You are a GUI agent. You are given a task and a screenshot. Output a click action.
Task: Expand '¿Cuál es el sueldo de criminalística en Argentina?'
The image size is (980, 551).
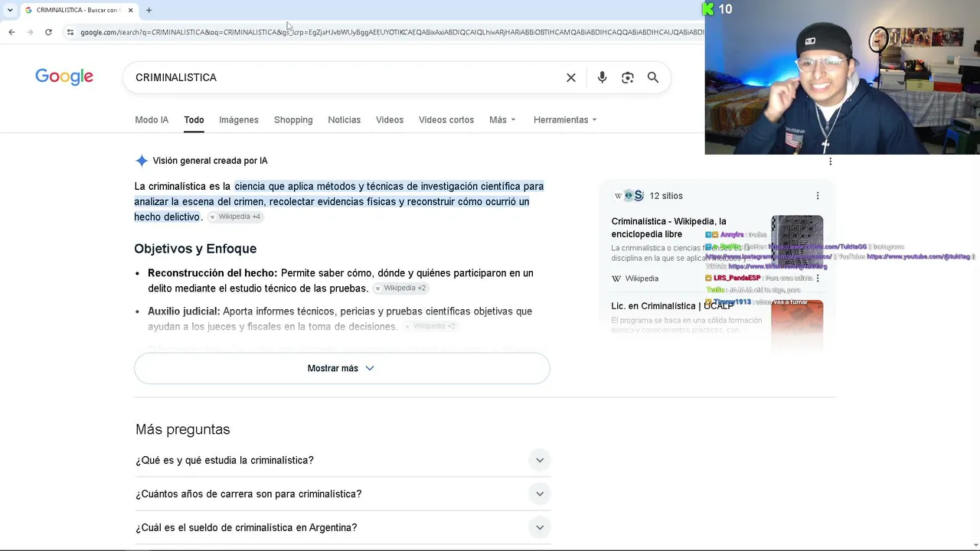pos(342,527)
